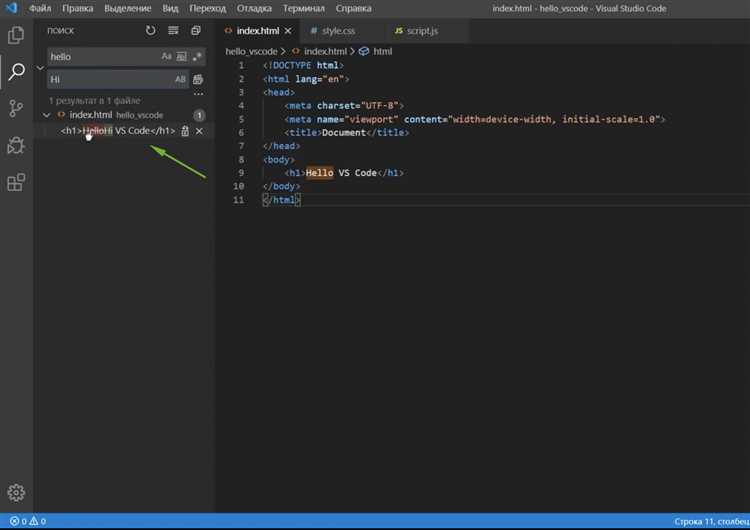Open Source Control view in activity bar
This screenshot has height=530, width=750.
tap(16, 109)
